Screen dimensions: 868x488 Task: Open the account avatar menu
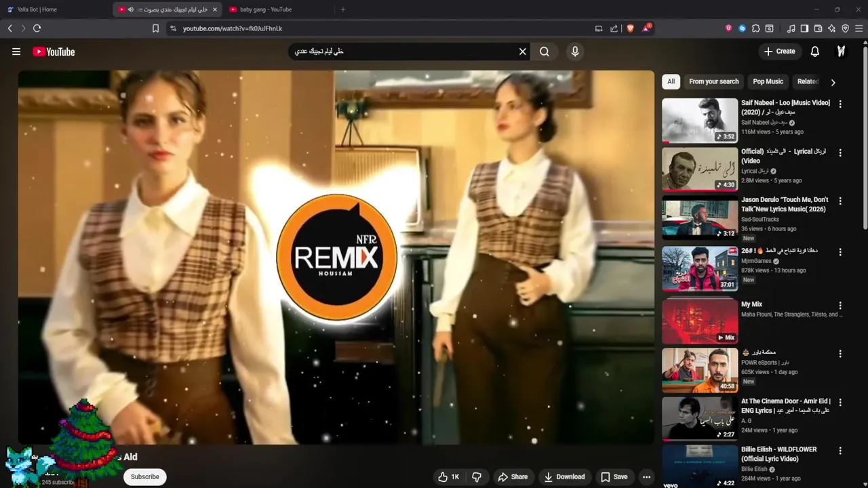click(x=841, y=52)
